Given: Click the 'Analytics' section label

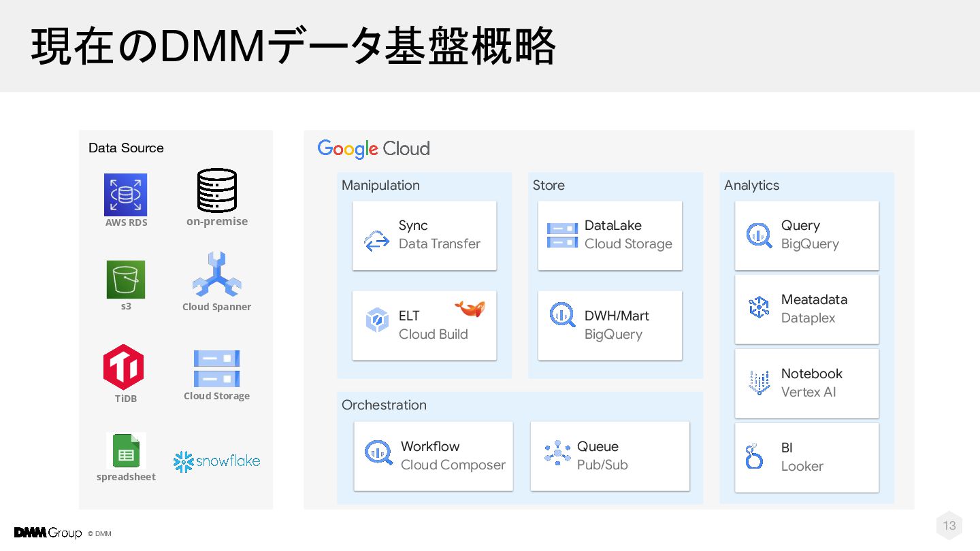Looking at the screenshot, I should 751,185.
